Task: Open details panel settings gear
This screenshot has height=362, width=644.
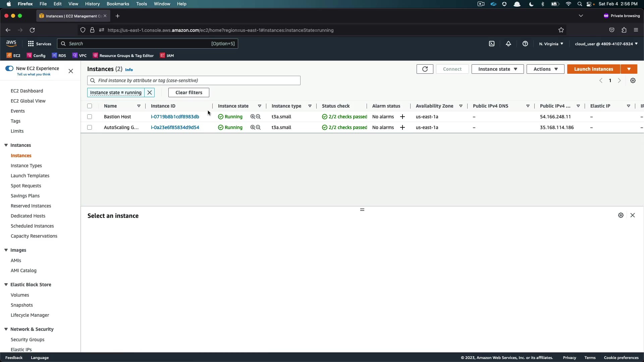Action: tap(621, 215)
